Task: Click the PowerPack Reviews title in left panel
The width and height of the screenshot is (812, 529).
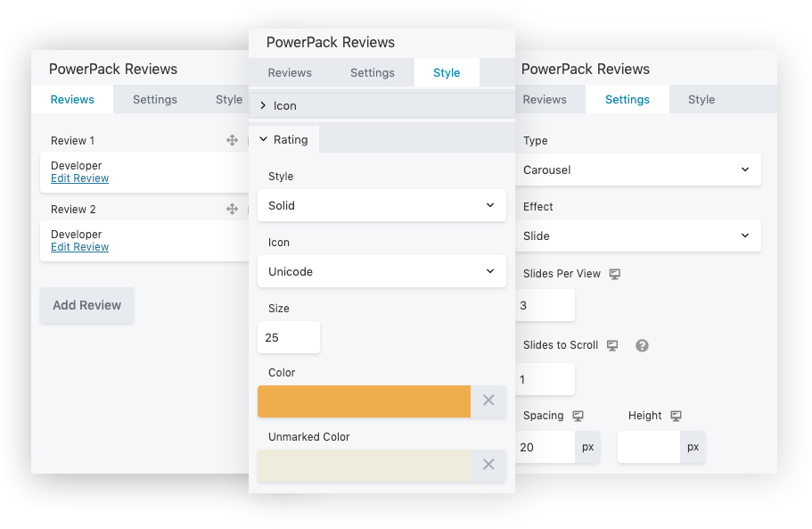Action: coord(113,69)
